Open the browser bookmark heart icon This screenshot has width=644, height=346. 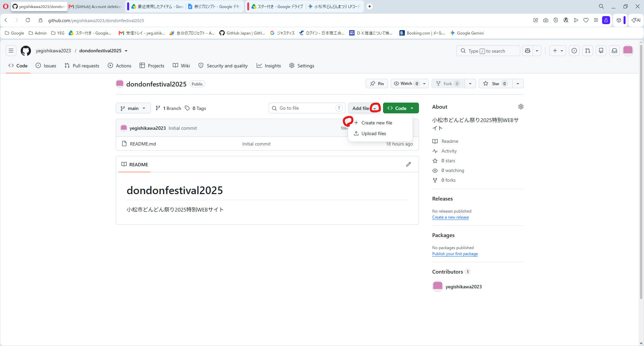click(x=586, y=20)
